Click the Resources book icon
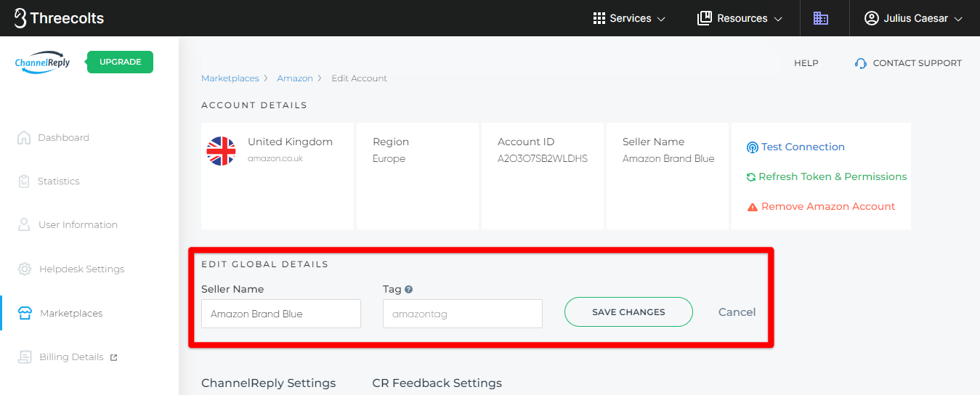Screen dimensions: 980x395 pyautogui.click(x=704, y=18)
